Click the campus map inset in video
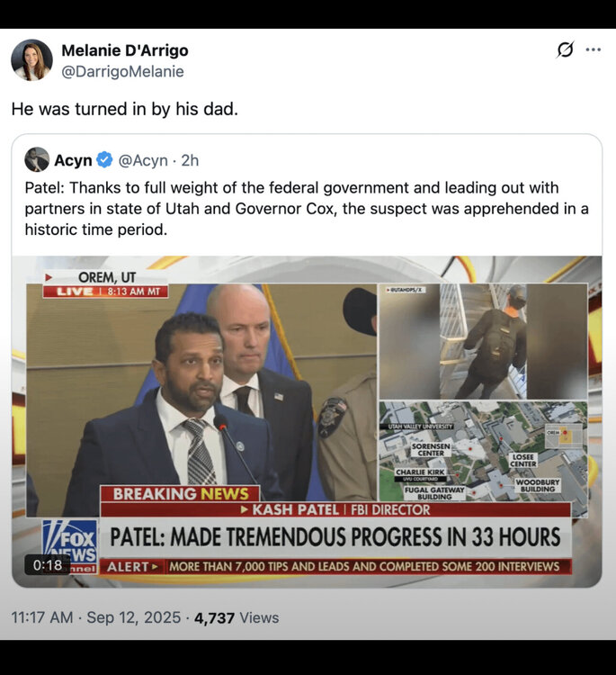 (x=483, y=451)
